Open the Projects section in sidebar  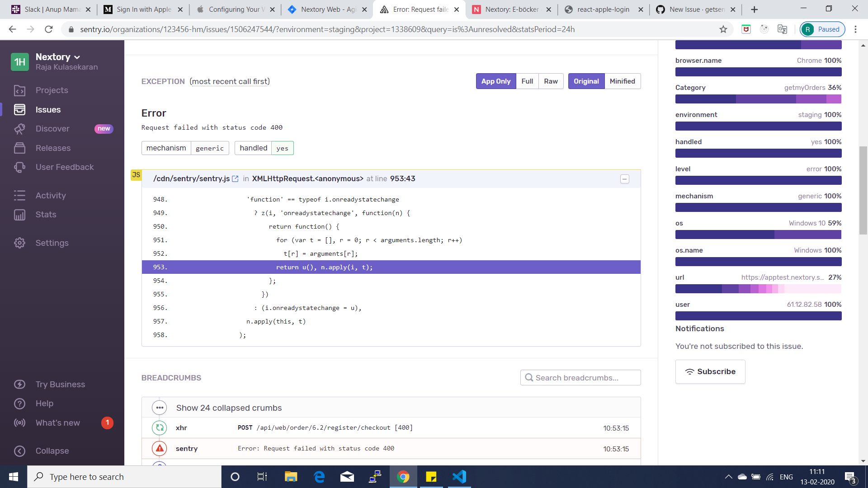tap(51, 90)
